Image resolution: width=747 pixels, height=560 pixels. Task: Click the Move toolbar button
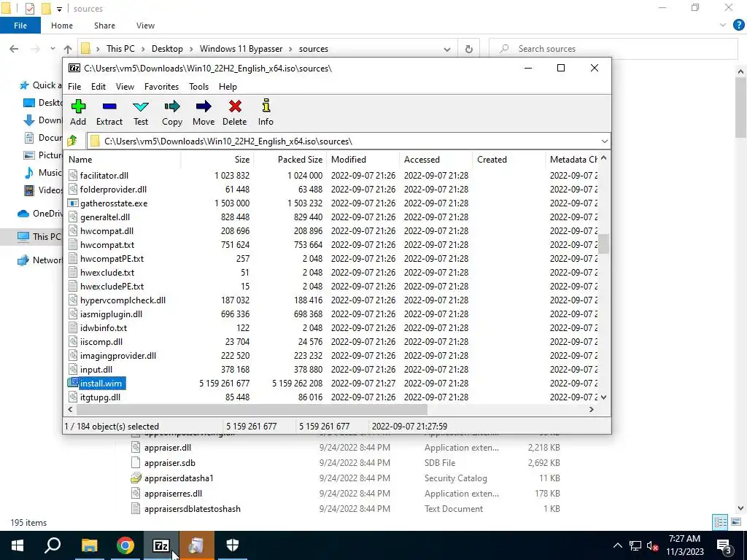tap(204, 112)
